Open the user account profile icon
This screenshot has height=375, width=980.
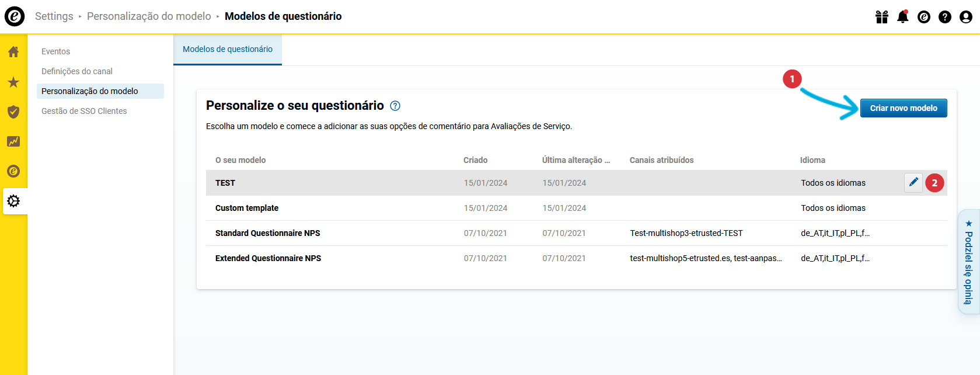pyautogui.click(x=966, y=17)
